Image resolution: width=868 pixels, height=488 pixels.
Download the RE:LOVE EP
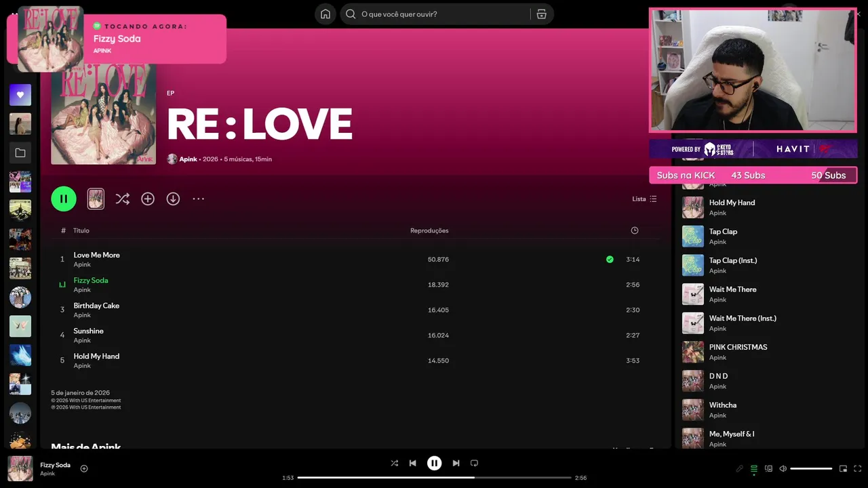tap(173, 199)
